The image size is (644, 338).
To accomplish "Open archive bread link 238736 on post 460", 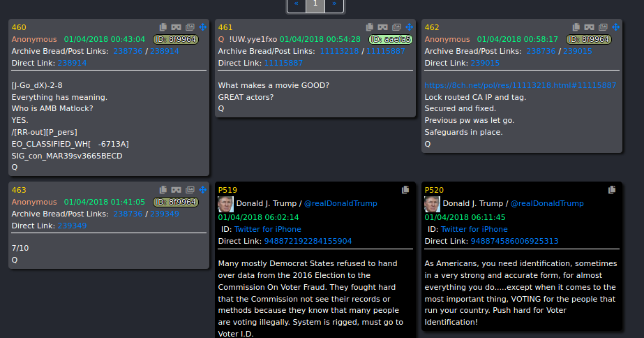I will (128, 51).
